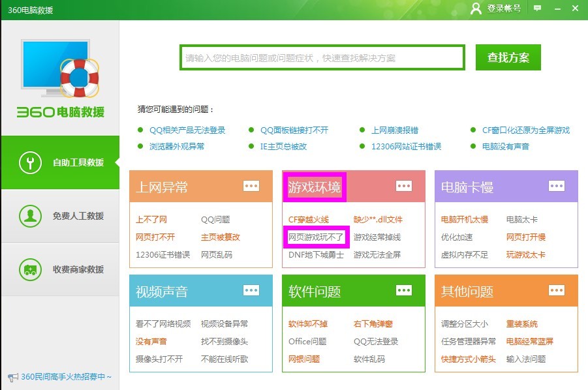Click the login account user icon
Screen dimensions: 588x390
[476, 8]
